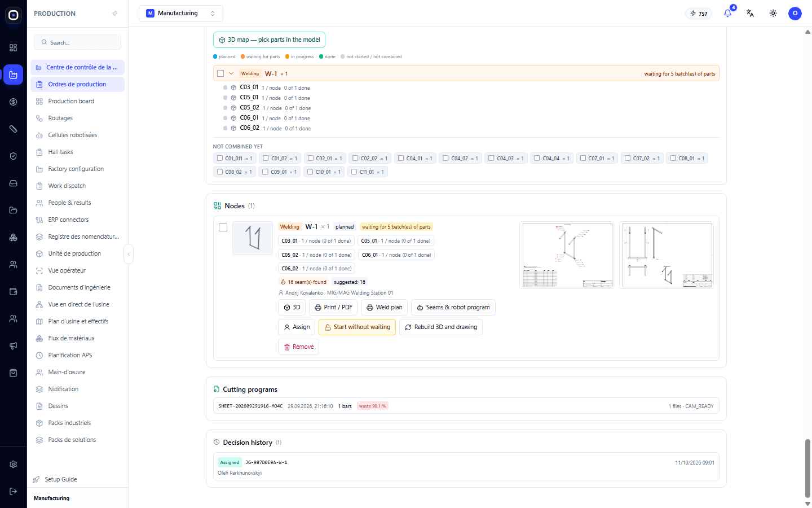Select the production factory icon in left rail
Viewport: 812px width, 508px height.
click(x=14, y=75)
